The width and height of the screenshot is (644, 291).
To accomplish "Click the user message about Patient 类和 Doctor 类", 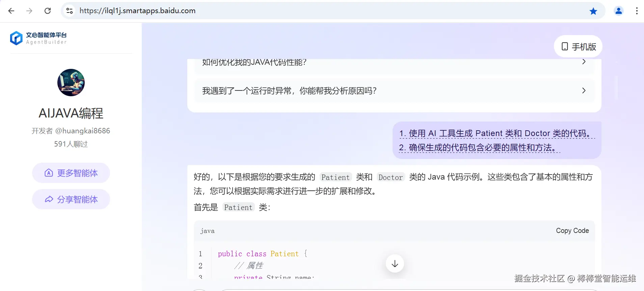I will point(497,140).
